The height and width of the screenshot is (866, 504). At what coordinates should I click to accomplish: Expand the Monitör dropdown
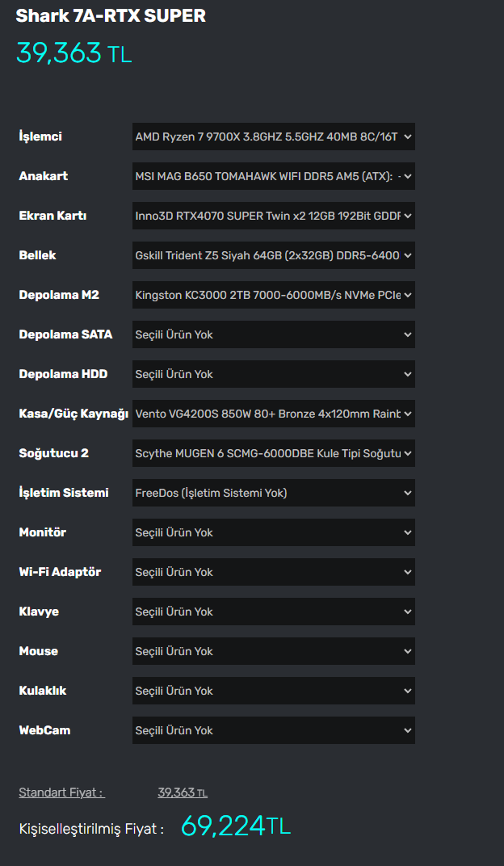click(x=273, y=532)
